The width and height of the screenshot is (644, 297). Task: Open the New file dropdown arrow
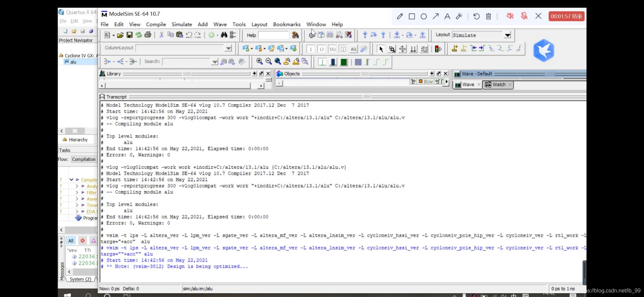(x=113, y=35)
